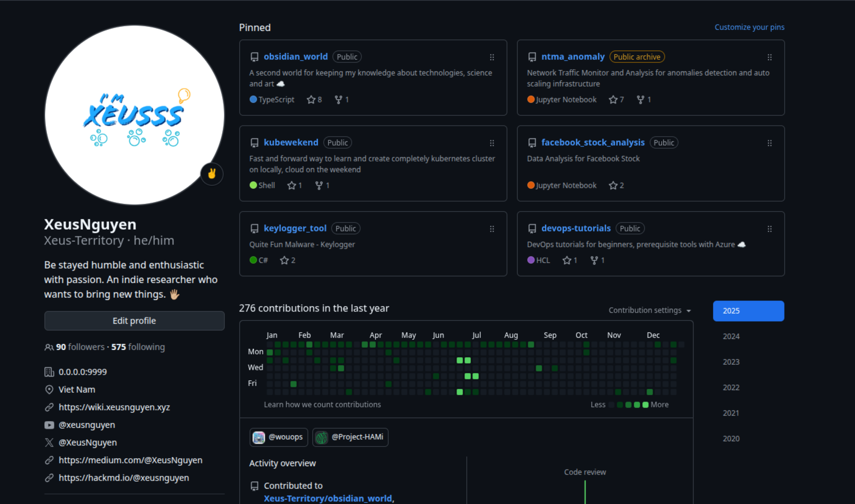
Task: Click the status emoji badge on avatar
Action: tap(212, 174)
